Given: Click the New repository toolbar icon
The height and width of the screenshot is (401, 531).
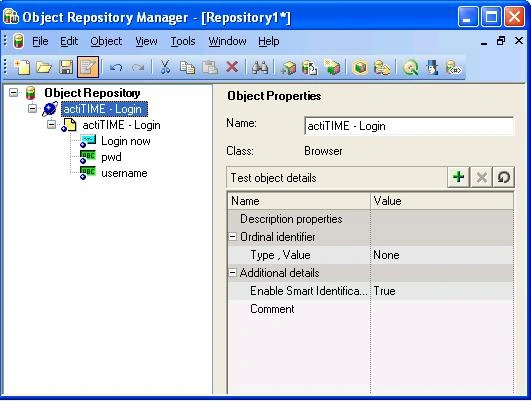Looking at the screenshot, I should 22,67.
